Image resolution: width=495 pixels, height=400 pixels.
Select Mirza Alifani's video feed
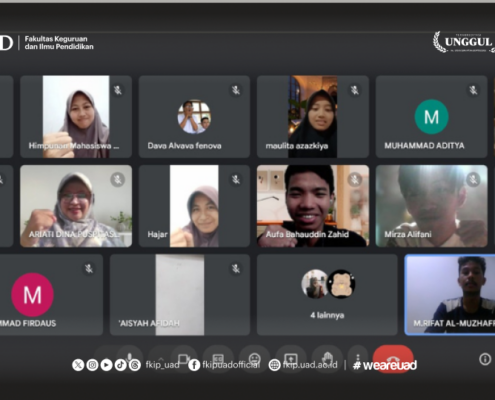[x=431, y=206]
